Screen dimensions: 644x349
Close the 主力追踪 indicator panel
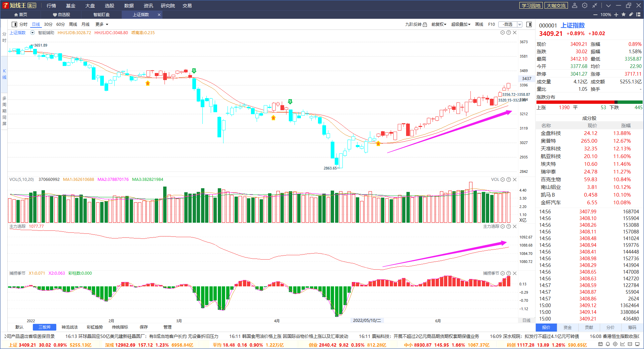coord(515,226)
